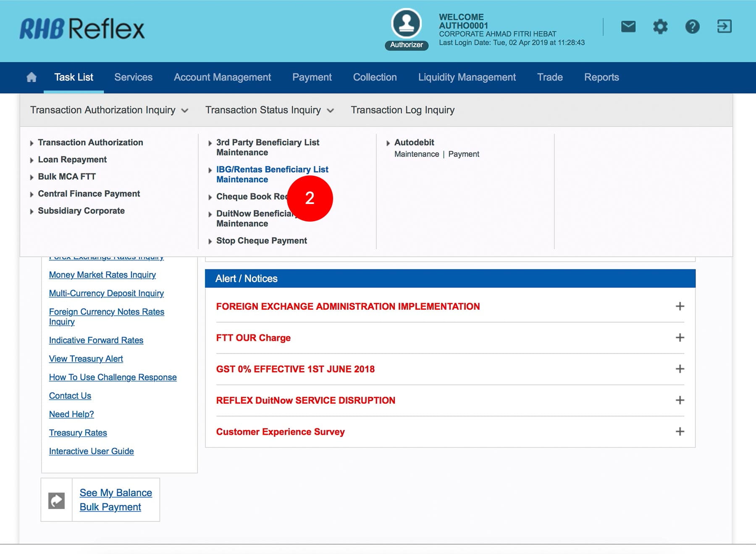Viewport: 756px width, 554px height.
Task: Open the Reports menu
Action: point(601,77)
